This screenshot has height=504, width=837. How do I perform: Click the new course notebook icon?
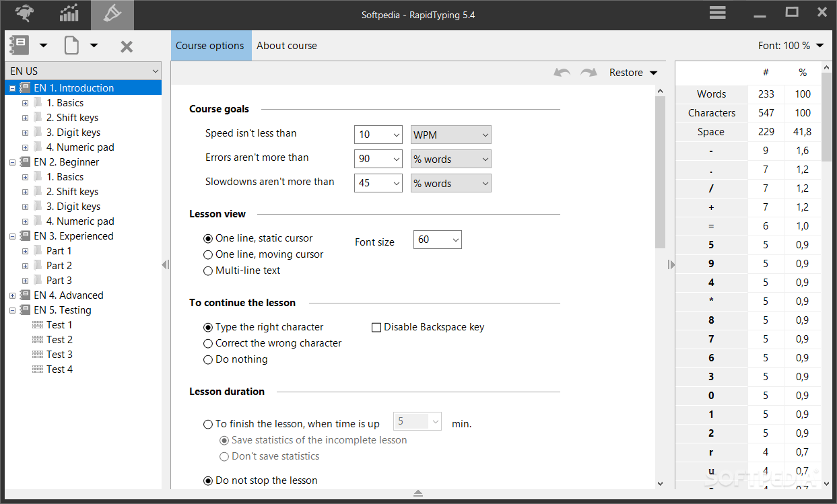18,46
